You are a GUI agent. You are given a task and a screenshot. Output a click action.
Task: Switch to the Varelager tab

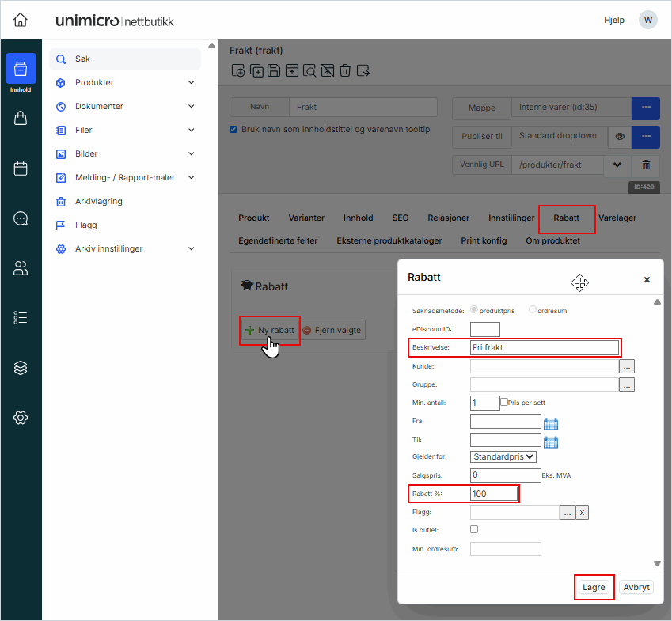click(617, 218)
